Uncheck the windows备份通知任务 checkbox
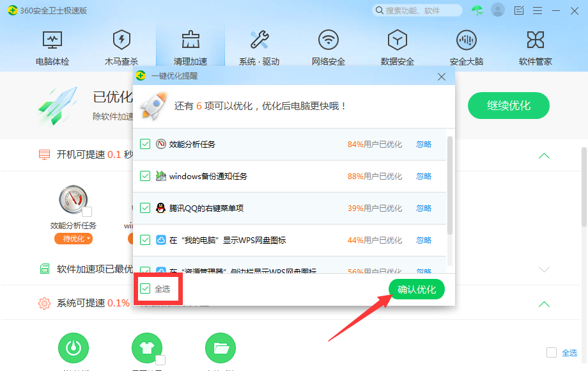Screen dimensions: 588x371 pyautogui.click(x=145, y=176)
